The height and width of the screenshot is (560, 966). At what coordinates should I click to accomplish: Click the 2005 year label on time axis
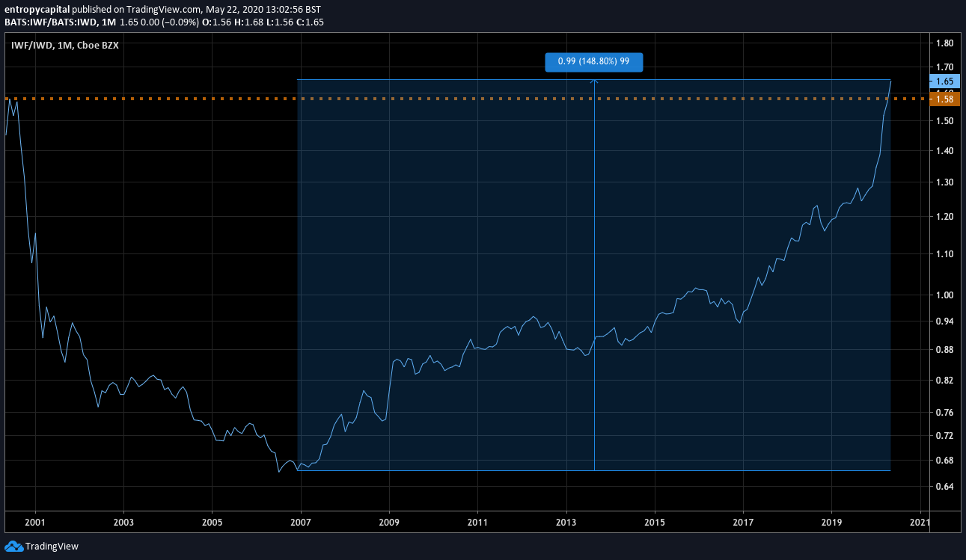212,522
